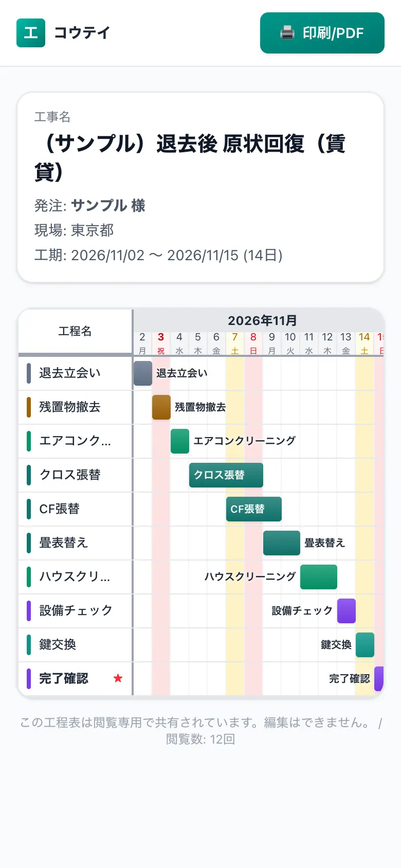Click the day 12 (木) date header
The image size is (401, 868).
327,343
